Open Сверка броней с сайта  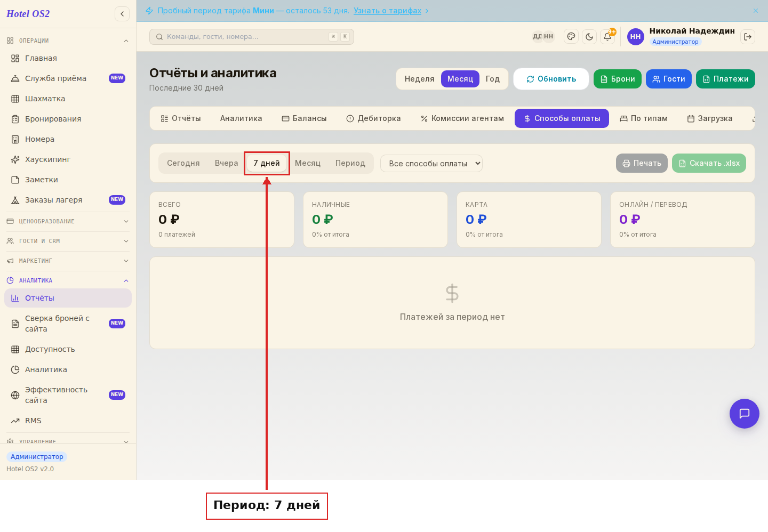point(68,324)
